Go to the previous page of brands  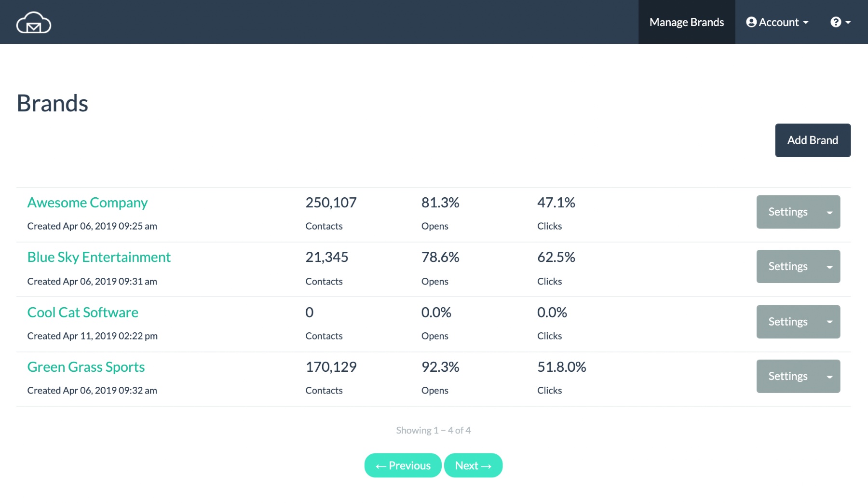click(403, 465)
